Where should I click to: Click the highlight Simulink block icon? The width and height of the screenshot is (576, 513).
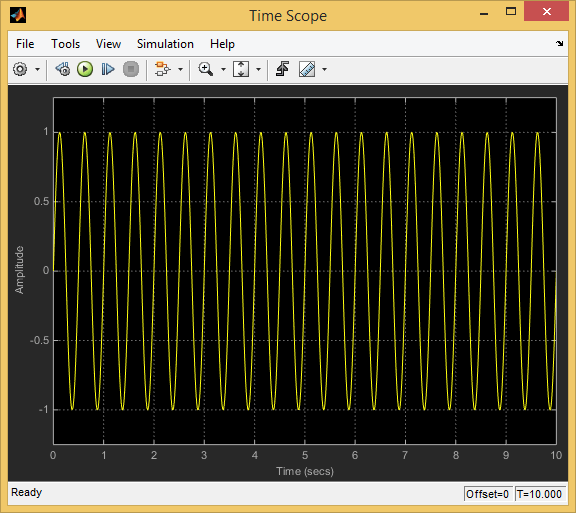tap(163, 69)
